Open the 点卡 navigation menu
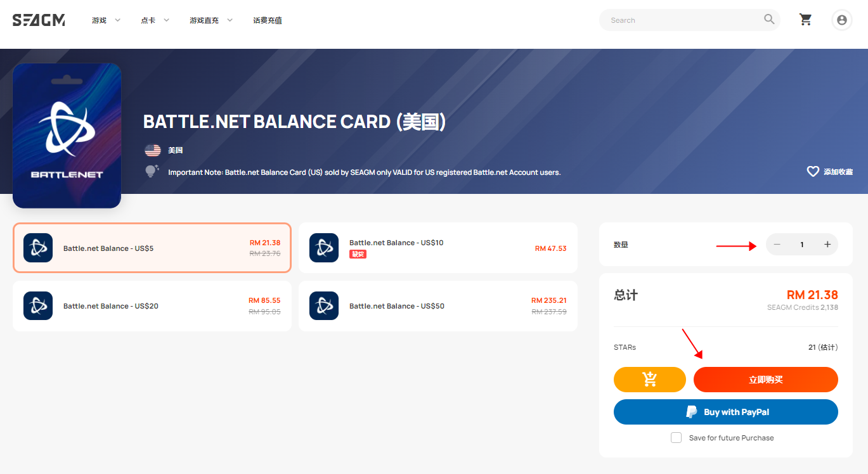The width and height of the screenshot is (868, 474). 148,20
